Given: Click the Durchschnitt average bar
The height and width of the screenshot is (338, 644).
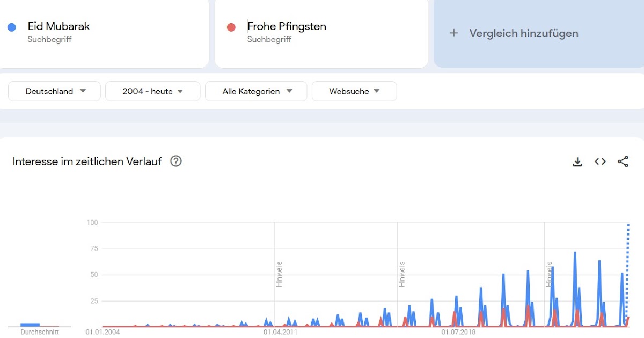Looking at the screenshot, I should click(30, 325).
